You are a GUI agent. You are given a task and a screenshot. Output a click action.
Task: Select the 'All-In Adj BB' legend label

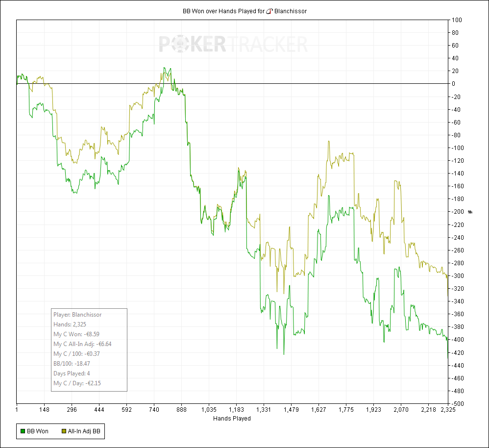tap(84, 431)
